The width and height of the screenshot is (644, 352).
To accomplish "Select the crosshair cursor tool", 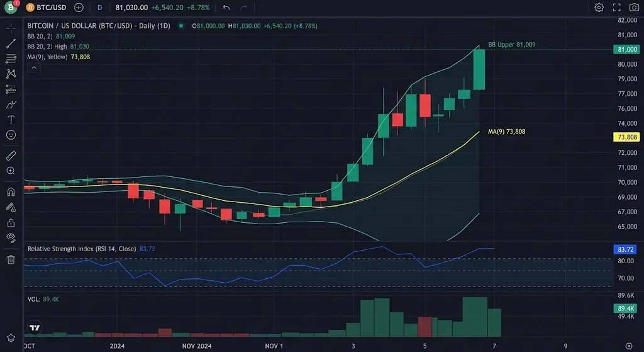I will click(11, 28).
